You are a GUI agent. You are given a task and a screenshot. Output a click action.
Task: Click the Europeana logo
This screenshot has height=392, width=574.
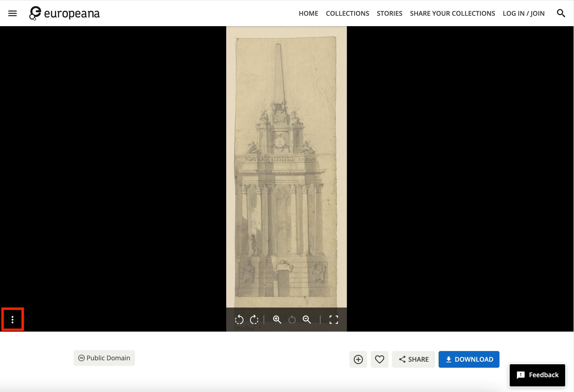(64, 13)
